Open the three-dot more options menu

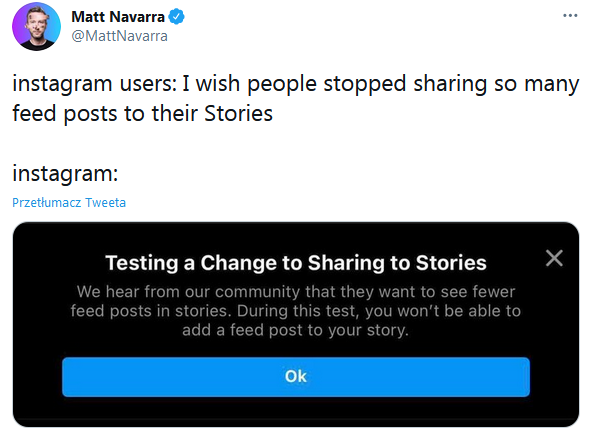(x=570, y=16)
